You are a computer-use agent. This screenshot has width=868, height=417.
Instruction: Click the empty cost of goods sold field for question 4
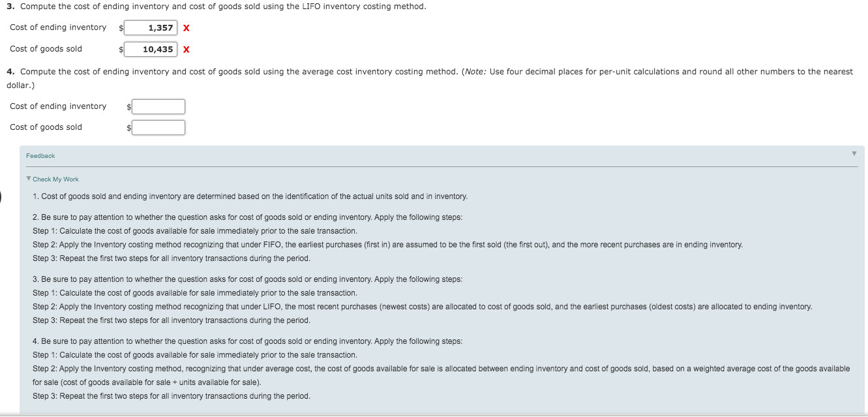(x=158, y=127)
